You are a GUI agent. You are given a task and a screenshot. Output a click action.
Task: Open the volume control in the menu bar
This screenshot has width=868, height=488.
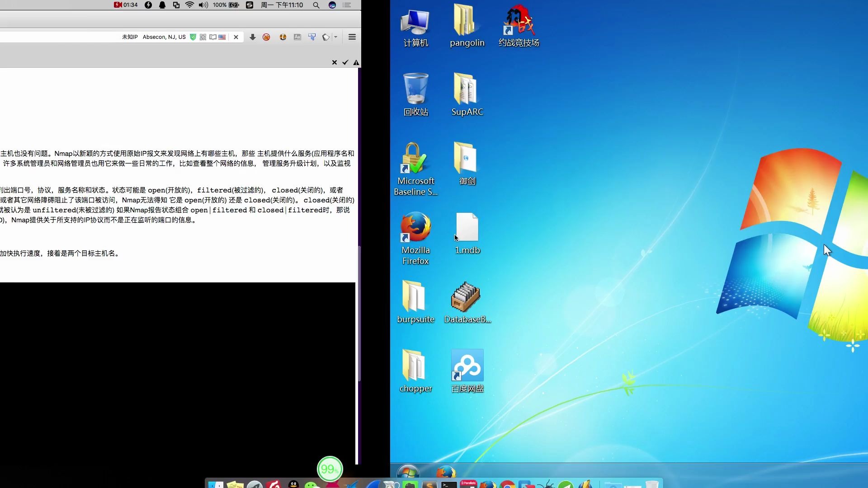(x=203, y=5)
